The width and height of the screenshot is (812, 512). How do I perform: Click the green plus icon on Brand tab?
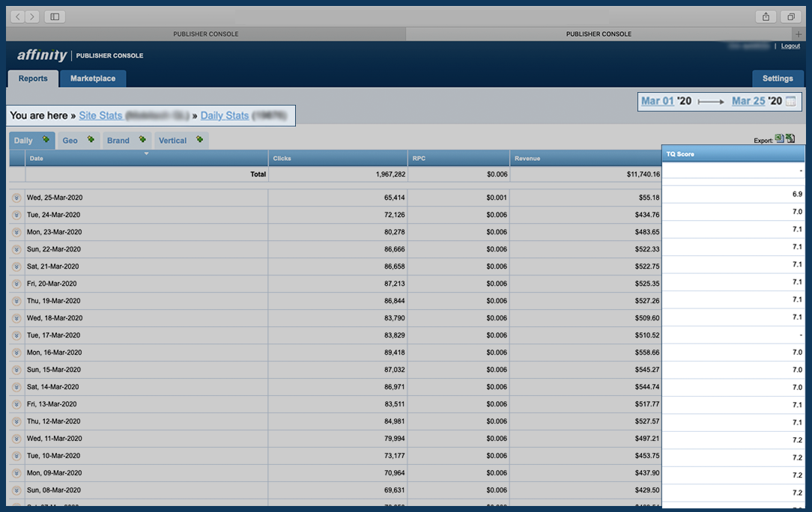click(x=142, y=139)
